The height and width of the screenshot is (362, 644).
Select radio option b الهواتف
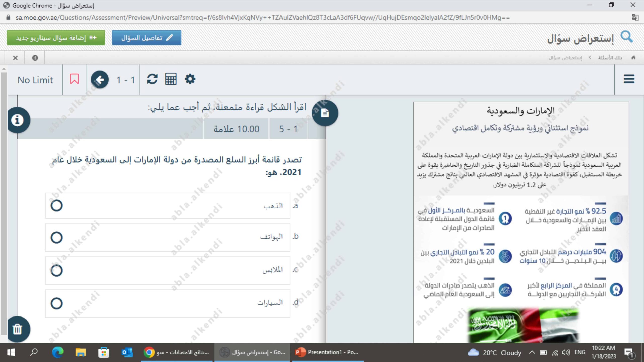click(x=56, y=238)
